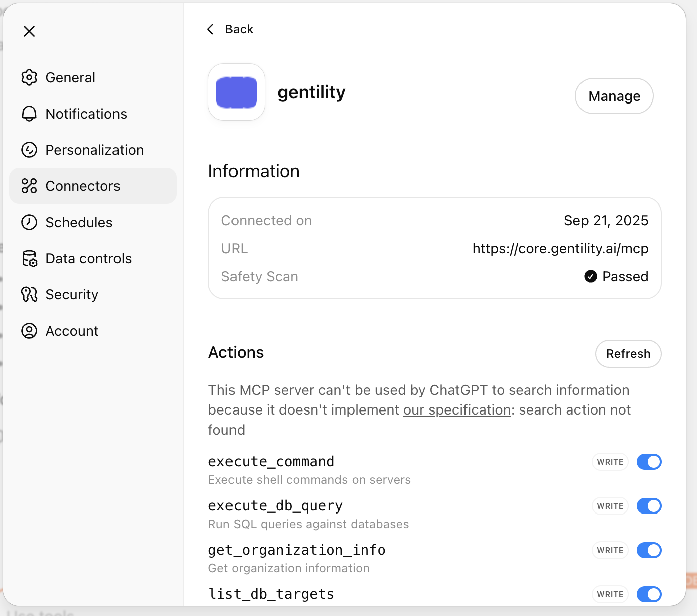697x616 pixels.
Task: Click the Account person icon
Action: point(29,331)
